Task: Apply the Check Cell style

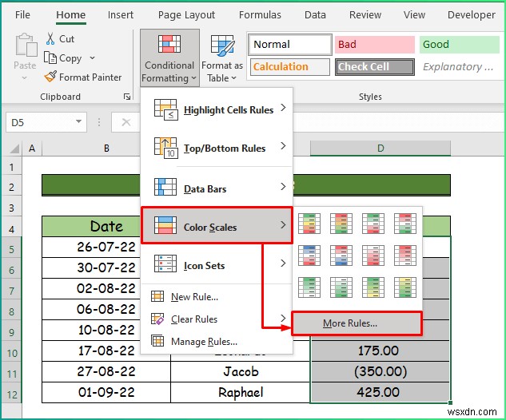Action: tap(375, 67)
